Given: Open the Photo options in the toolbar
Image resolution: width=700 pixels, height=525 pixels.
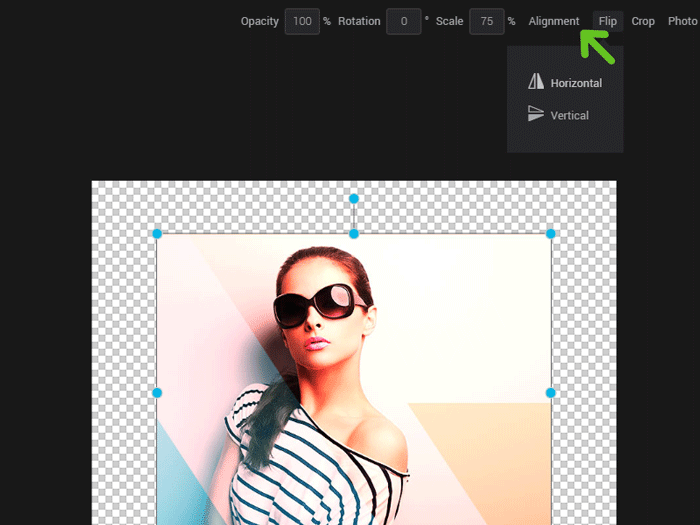Looking at the screenshot, I should 682,21.
